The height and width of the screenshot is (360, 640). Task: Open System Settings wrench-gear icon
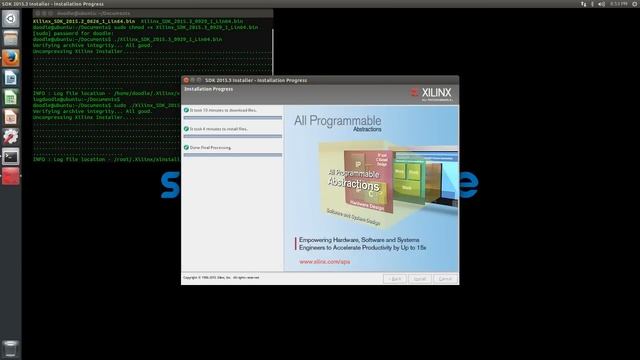coord(11,137)
